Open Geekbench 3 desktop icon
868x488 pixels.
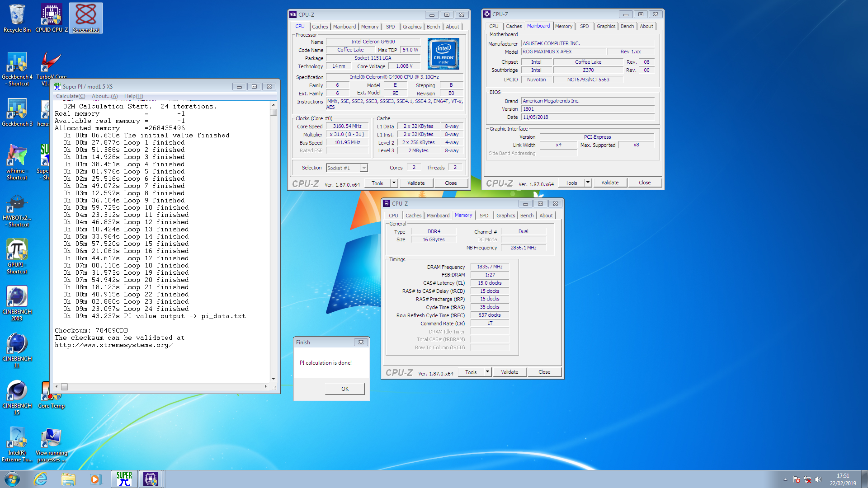pos(17,113)
